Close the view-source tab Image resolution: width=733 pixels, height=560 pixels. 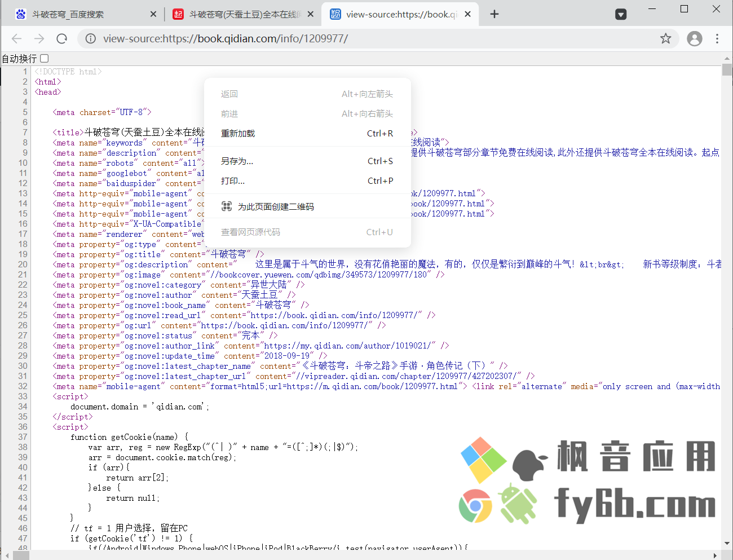(x=468, y=14)
